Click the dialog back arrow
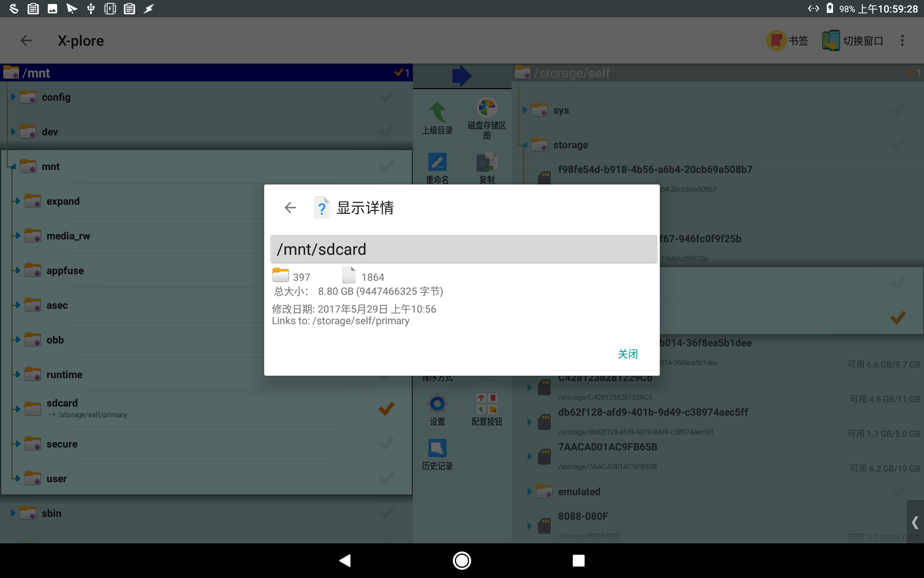Image resolution: width=924 pixels, height=578 pixels. pos(290,208)
